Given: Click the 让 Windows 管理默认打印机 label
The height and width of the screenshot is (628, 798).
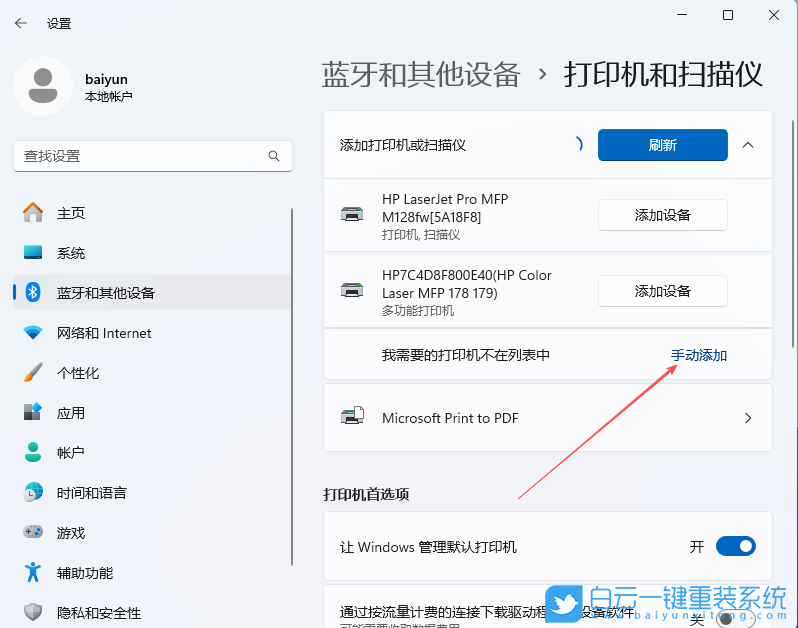Looking at the screenshot, I should click(x=428, y=547).
